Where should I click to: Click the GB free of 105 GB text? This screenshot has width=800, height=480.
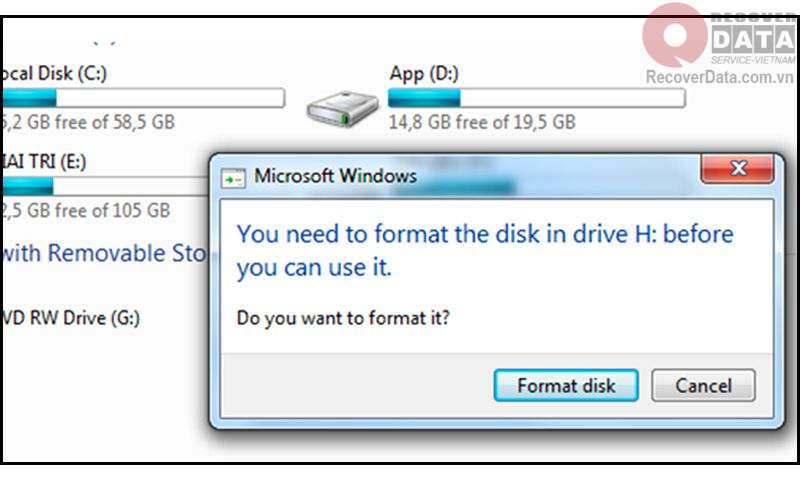click(x=85, y=210)
